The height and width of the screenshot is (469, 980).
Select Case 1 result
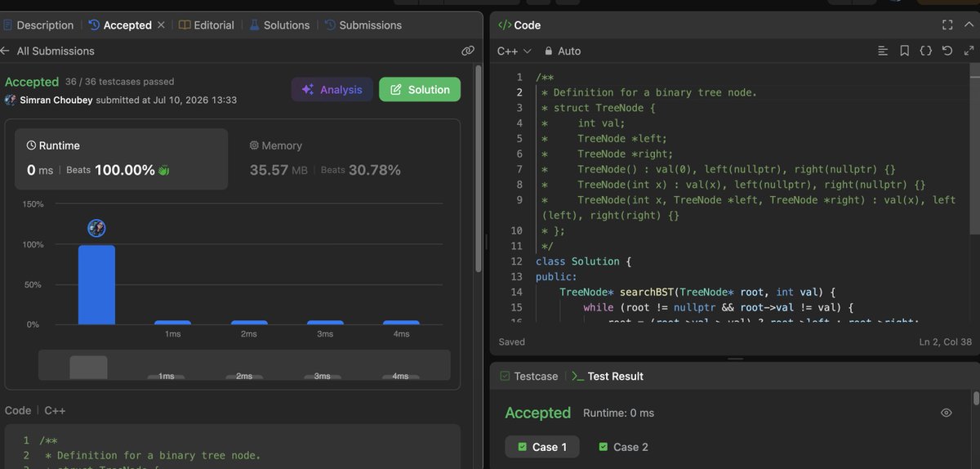pyautogui.click(x=542, y=447)
